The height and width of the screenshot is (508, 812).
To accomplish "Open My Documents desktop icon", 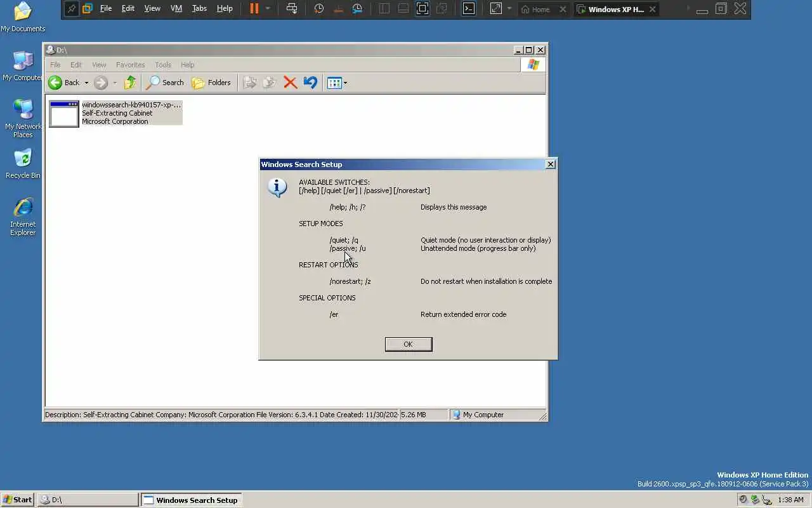I will [23, 17].
